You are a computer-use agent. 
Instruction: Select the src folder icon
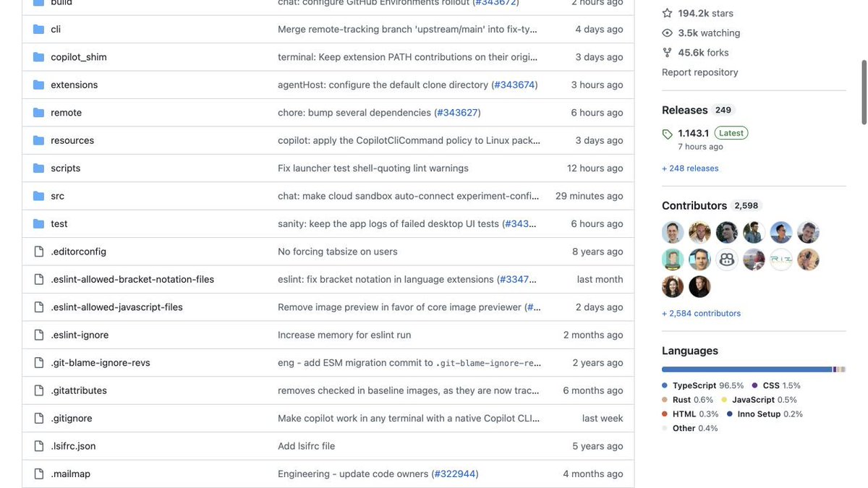(39, 196)
